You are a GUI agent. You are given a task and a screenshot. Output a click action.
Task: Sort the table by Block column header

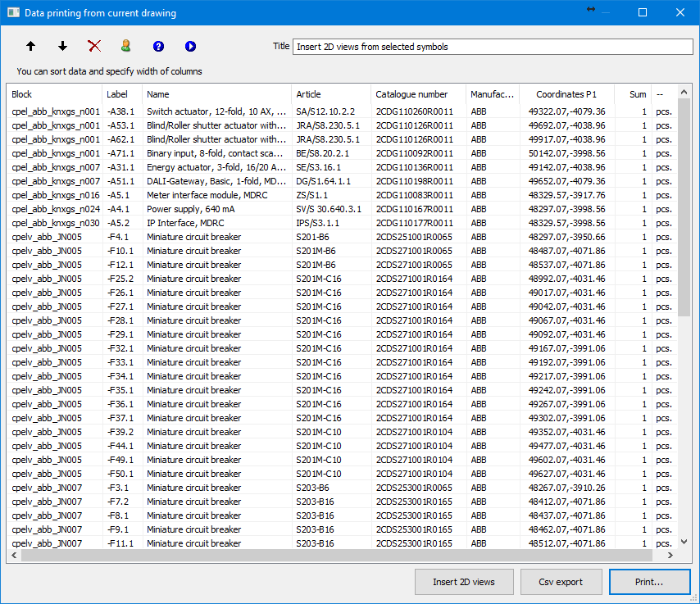54,94
